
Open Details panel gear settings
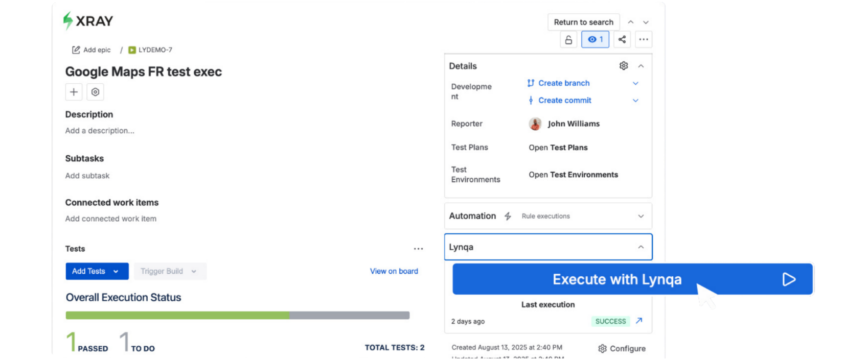point(624,66)
